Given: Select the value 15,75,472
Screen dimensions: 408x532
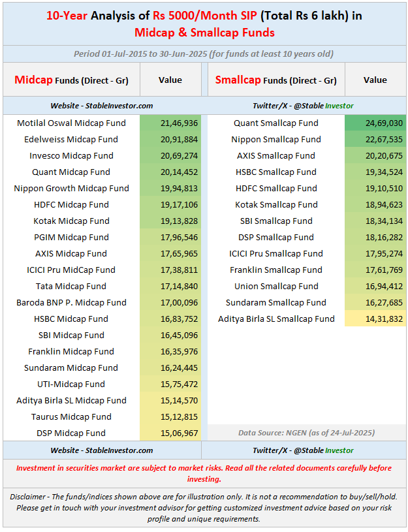Looking at the screenshot, I should pos(179,384).
